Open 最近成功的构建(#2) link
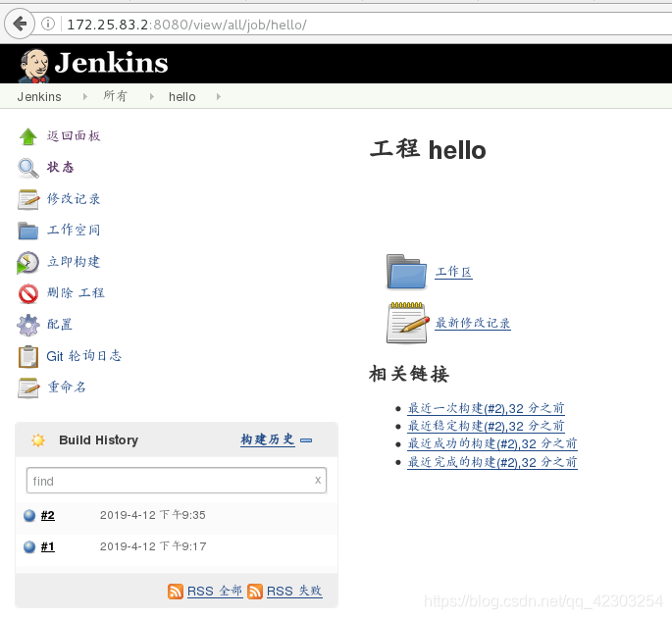 492,444
